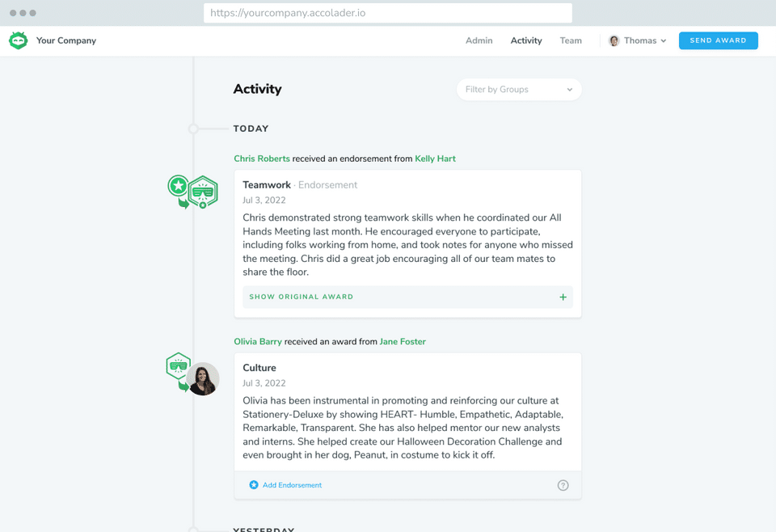Click the blue star Add Endorsement icon
The width and height of the screenshot is (776, 532).
[254, 485]
